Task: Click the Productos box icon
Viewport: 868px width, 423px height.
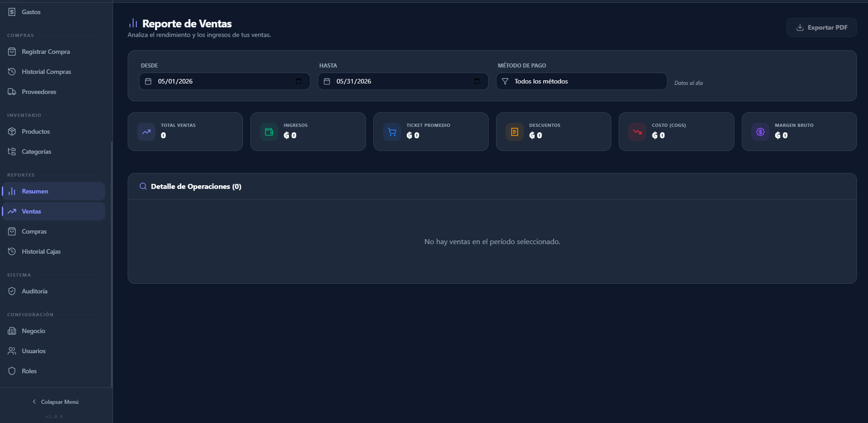Action: (x=12, y=131)
